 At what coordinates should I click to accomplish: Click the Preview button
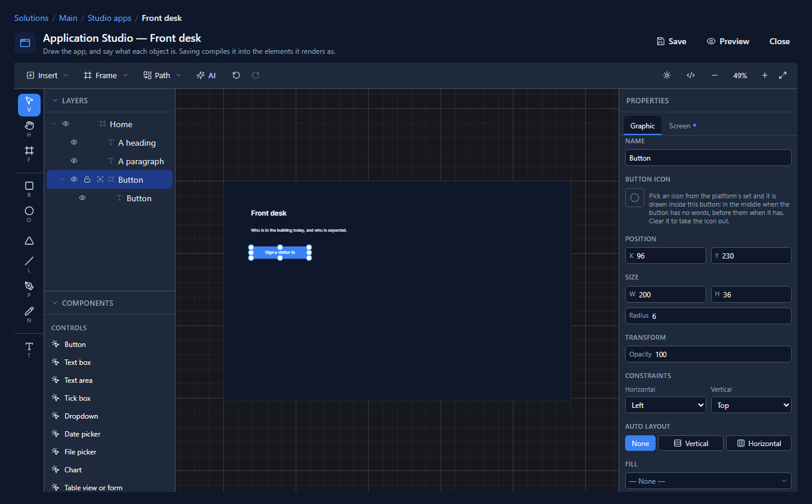728,41
